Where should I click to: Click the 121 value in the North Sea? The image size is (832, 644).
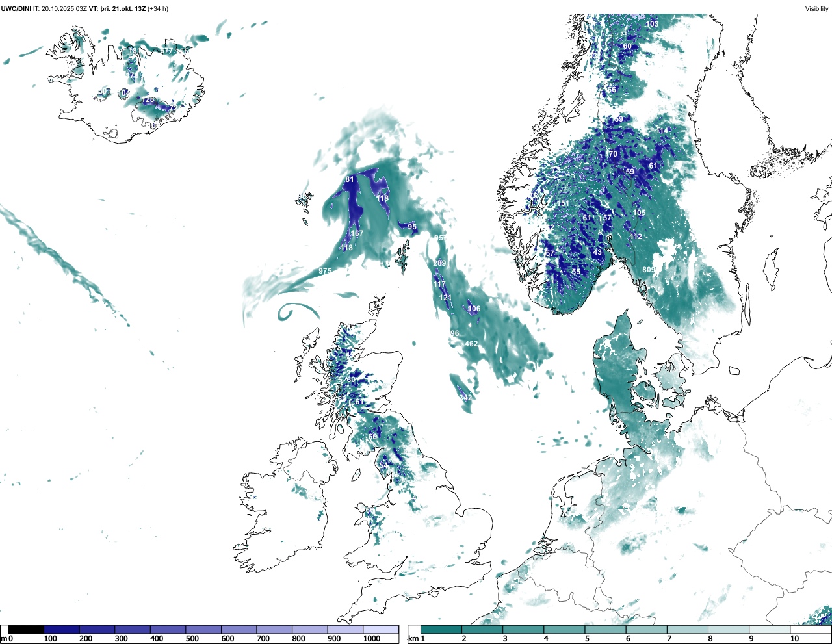[x=445, y=298]
